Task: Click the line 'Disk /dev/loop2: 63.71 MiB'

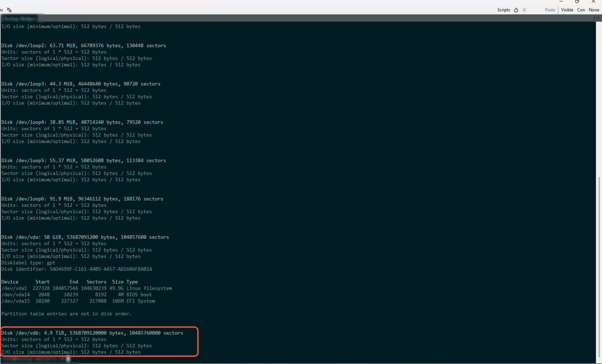Action: [84, 46]
